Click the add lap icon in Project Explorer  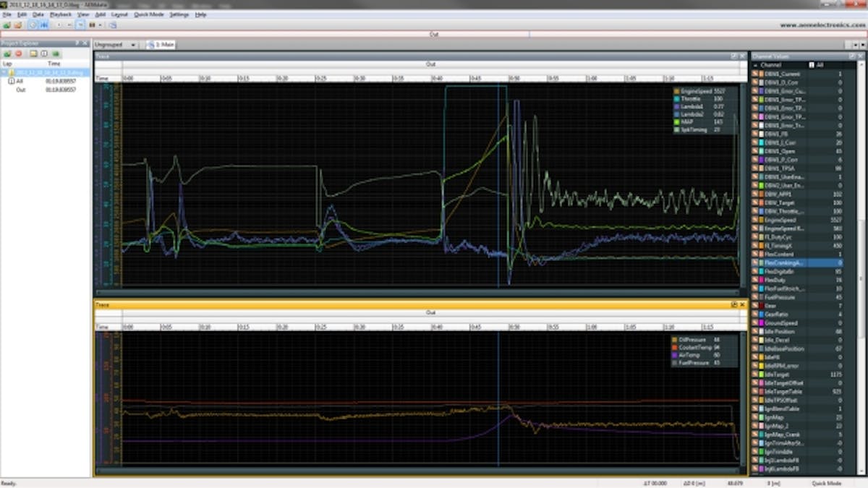click(6, 55)
